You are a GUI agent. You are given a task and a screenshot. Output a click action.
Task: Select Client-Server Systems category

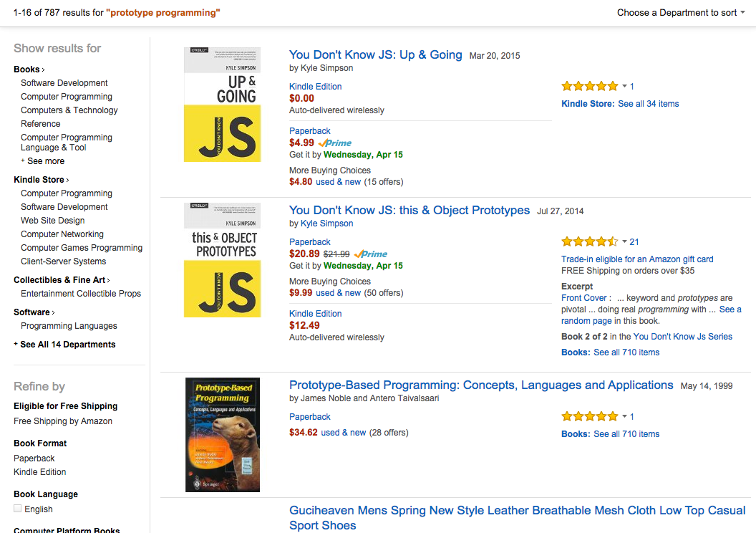tap(63, 261)
